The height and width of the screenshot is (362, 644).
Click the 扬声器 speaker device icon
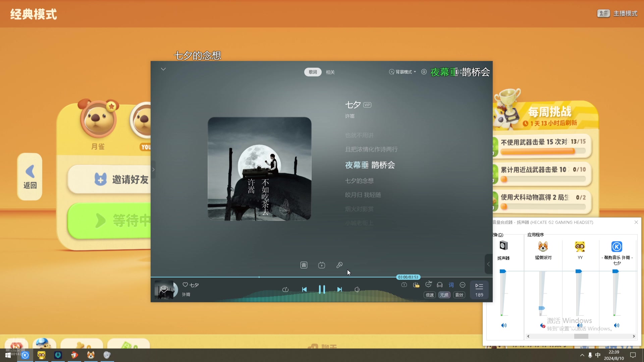(x=503, y=246)
